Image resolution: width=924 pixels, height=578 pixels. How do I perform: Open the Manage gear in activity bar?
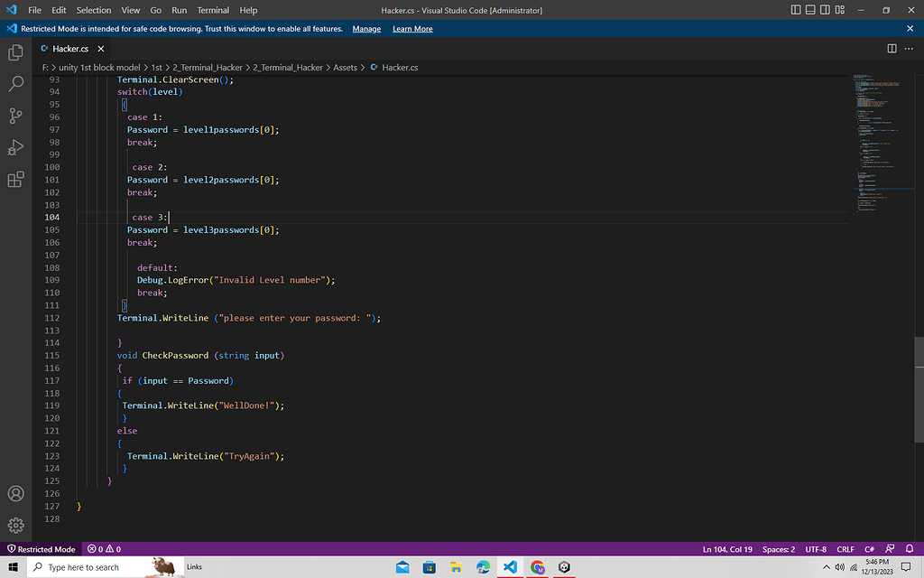tap(16, 525)
